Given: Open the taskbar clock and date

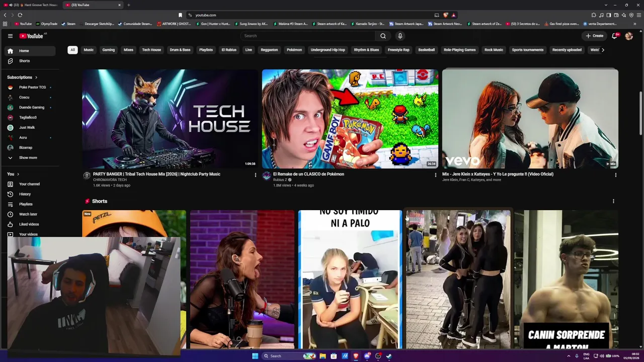Looking at the screenshot, I should (631, 356).
